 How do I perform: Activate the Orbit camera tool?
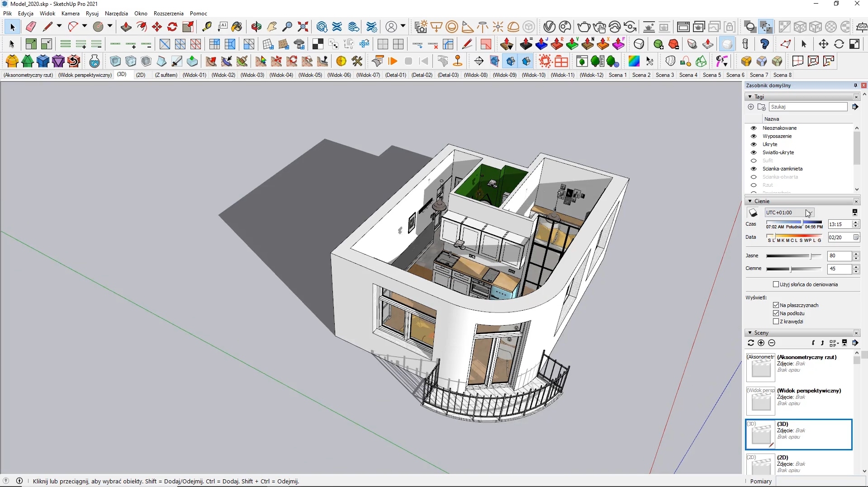click(256, 27)
